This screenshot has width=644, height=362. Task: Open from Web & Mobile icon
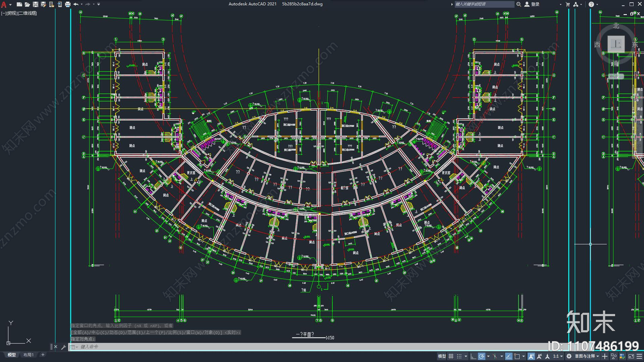52,4
